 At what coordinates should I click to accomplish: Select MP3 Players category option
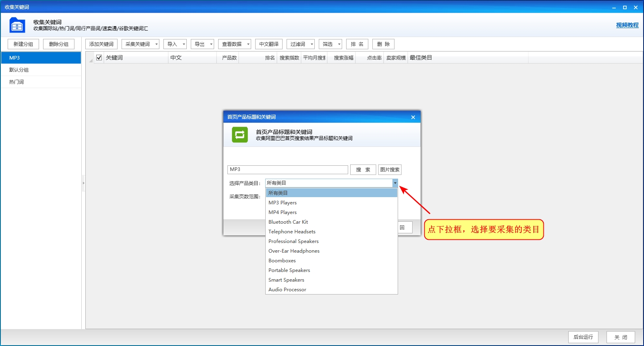tap(332, 203)
